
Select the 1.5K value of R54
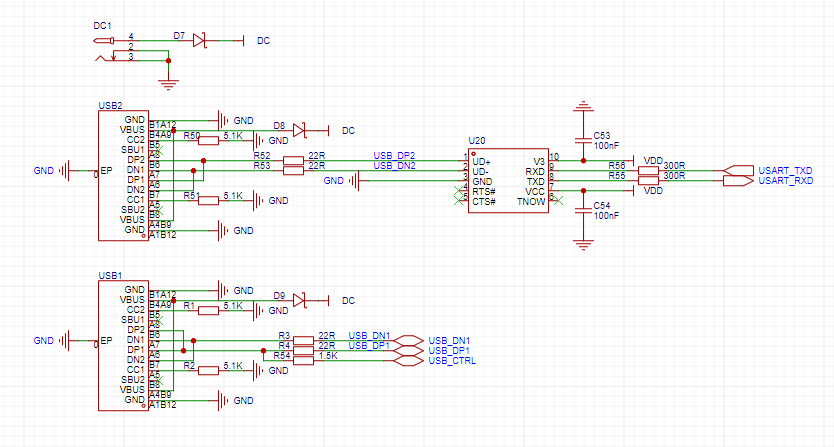[328, 355]
